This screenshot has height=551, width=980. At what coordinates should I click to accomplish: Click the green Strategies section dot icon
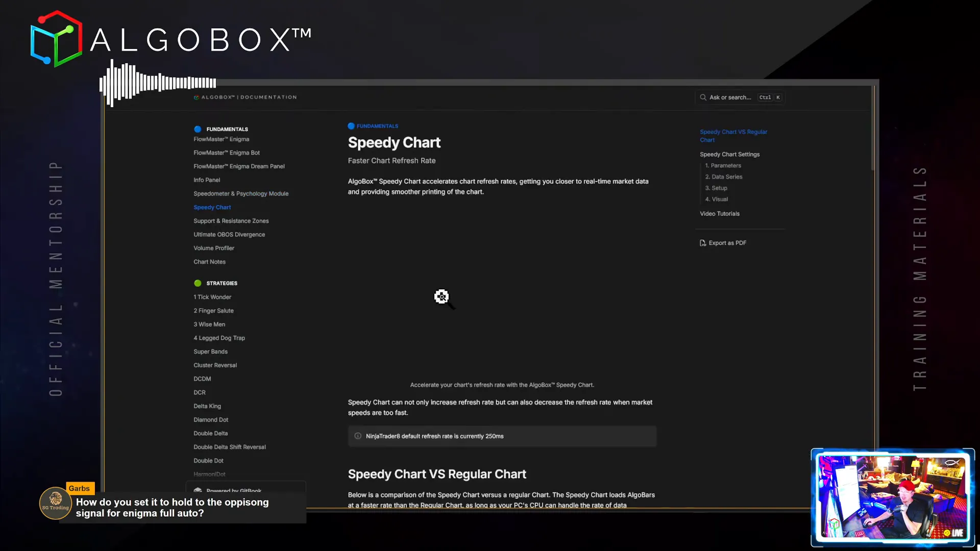click(198, 283)
